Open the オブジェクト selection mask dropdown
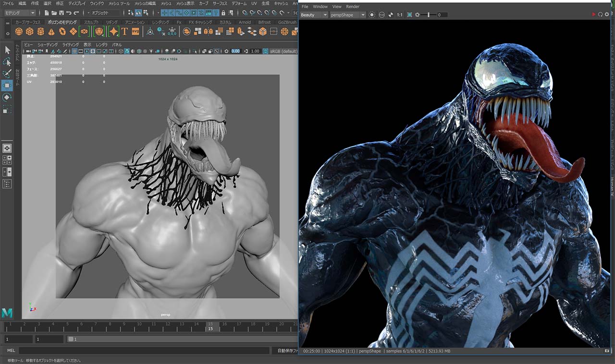 coord(103,13)
